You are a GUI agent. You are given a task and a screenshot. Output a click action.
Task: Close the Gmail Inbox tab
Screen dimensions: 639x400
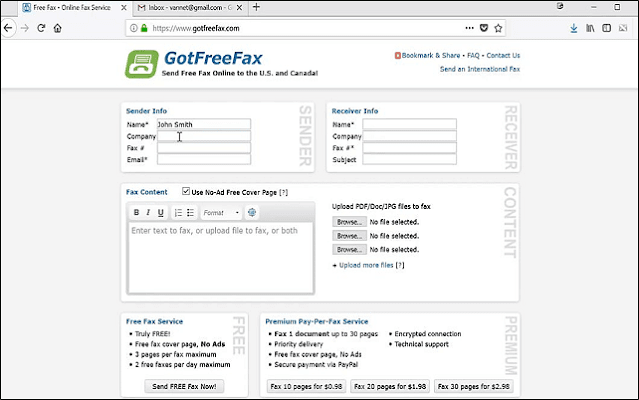click(239, 7)
